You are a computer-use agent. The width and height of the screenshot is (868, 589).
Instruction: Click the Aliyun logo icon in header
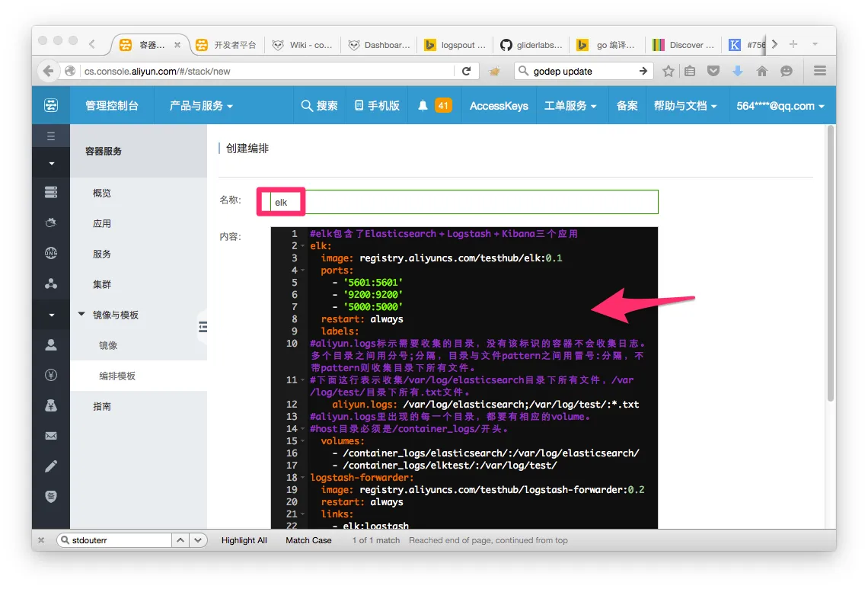click(51, 105)
